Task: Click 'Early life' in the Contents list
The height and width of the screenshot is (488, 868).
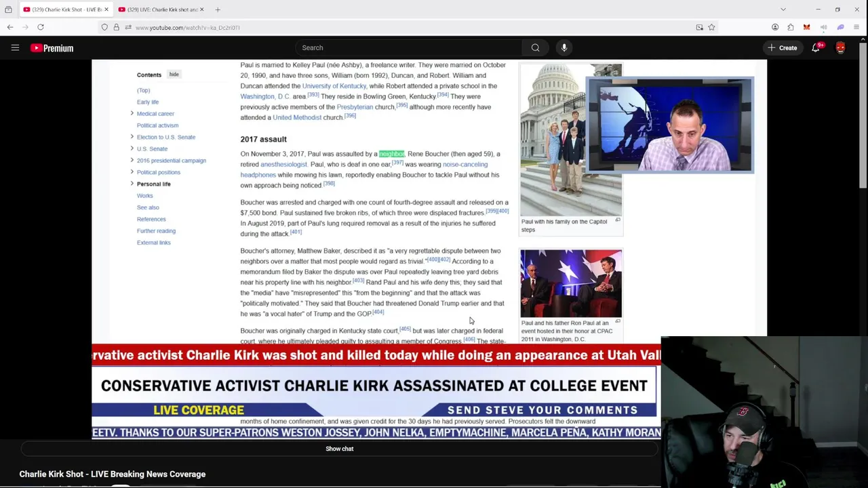Action: (148, 102)
